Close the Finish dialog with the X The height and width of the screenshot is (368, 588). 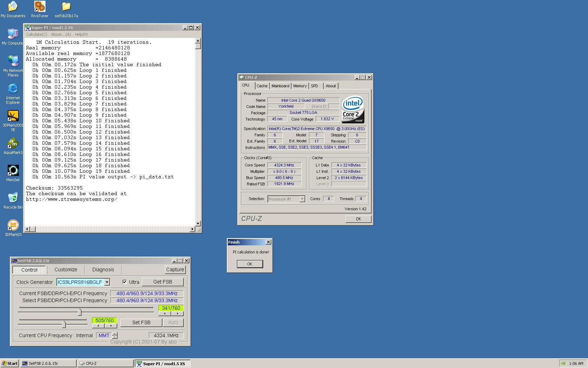pos(268,242)
